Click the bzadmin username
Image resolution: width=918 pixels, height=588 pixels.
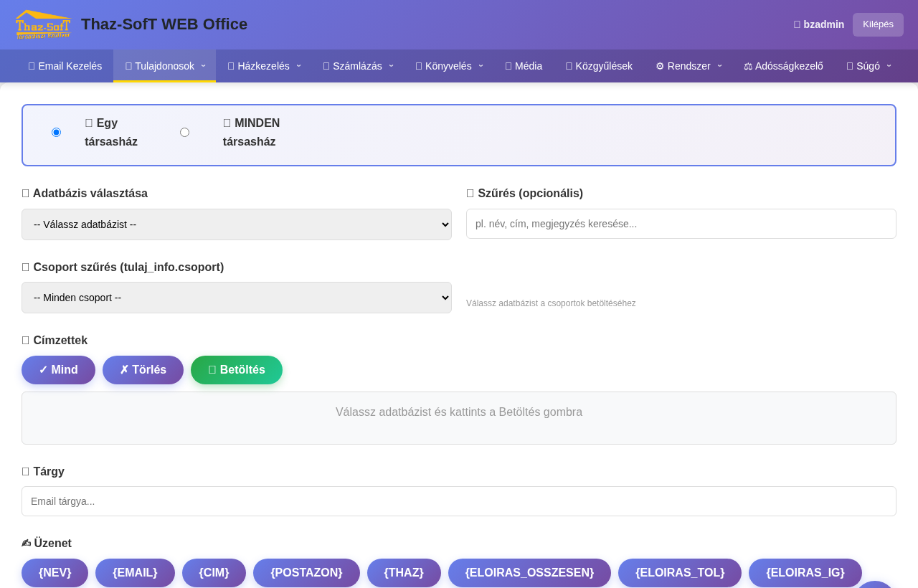click(x=819, y=24)
